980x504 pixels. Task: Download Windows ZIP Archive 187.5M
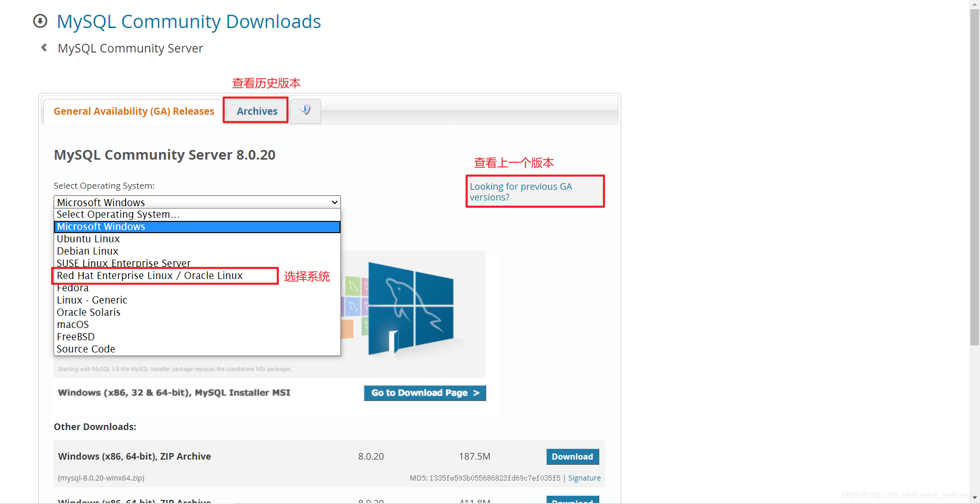pos(572,457)
